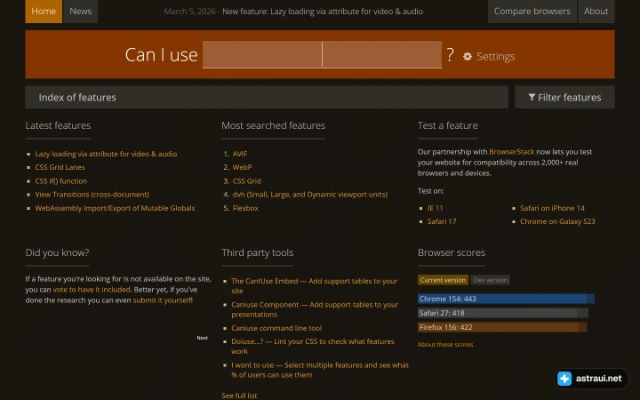Click the funnel icon on Filter features
This screenshot has height=400, width=640.
[x=531, y=97]
